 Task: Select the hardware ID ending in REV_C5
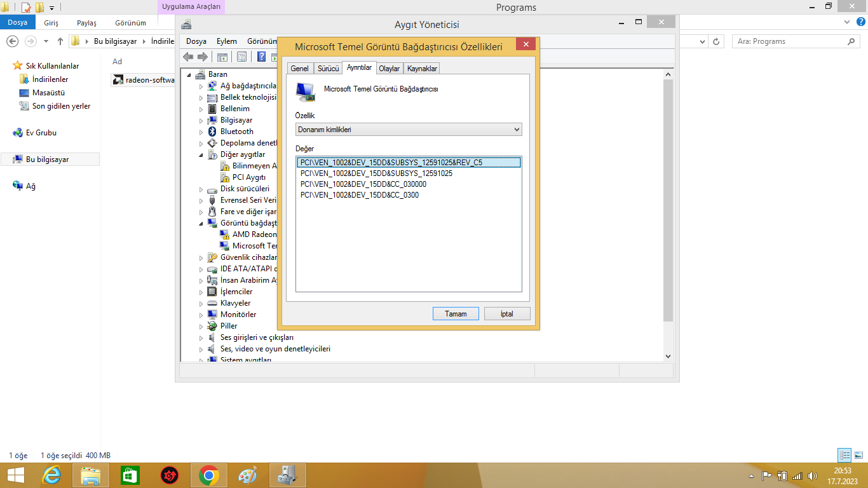(x=409, y=163)
